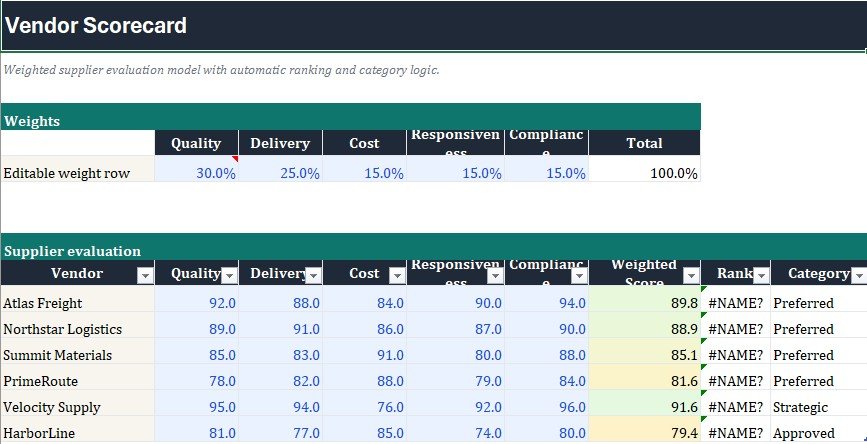Select Velocity Supply cost score 76.0

point(364,403)
